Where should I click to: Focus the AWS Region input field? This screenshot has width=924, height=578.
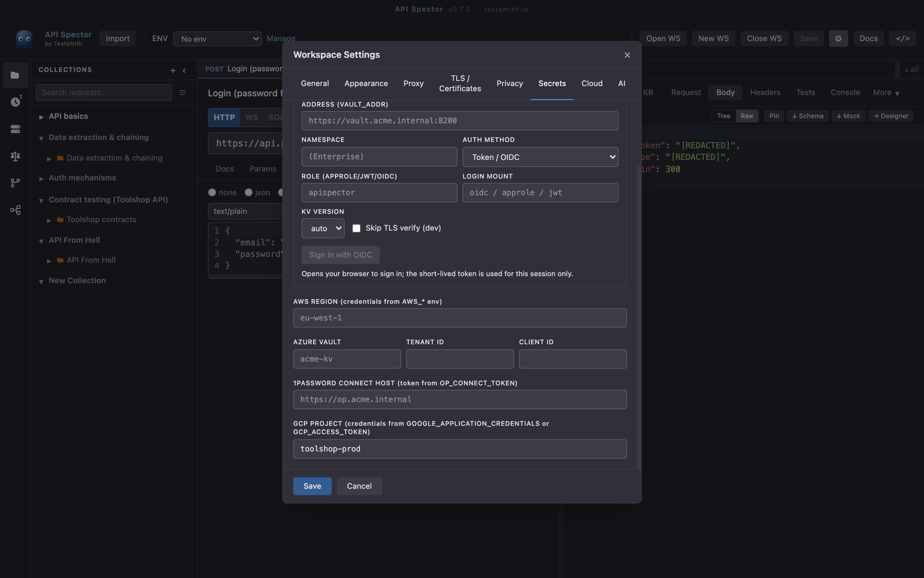pos(460,318)
